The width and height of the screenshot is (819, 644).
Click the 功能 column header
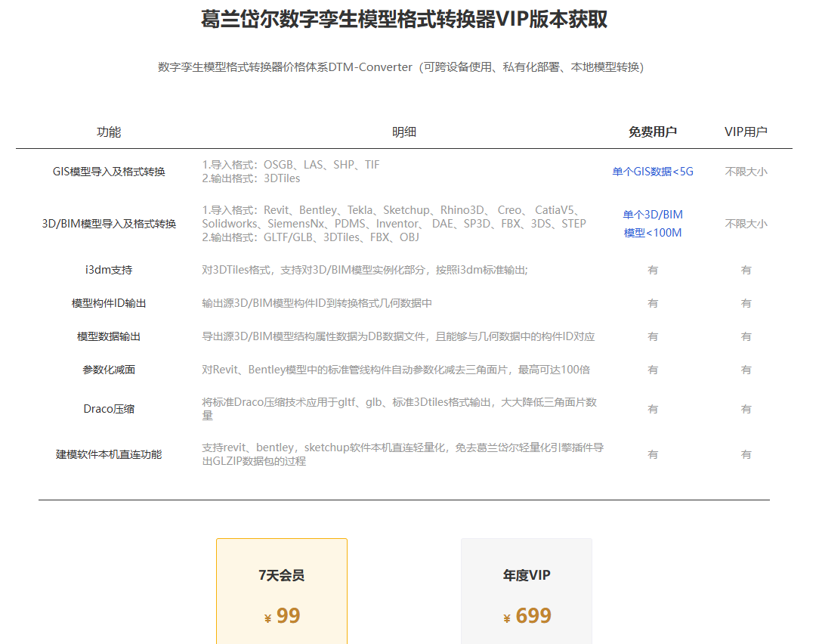point(109,132)
